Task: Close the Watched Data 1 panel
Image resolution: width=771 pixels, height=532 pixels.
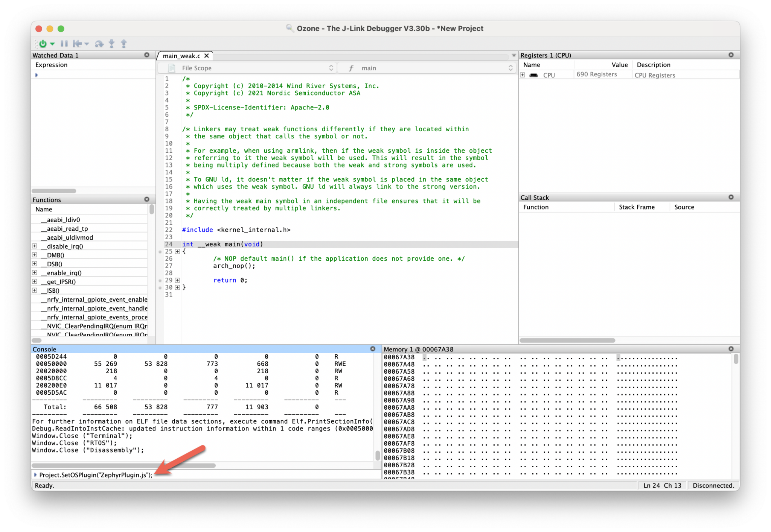Action: click(147, 55)
